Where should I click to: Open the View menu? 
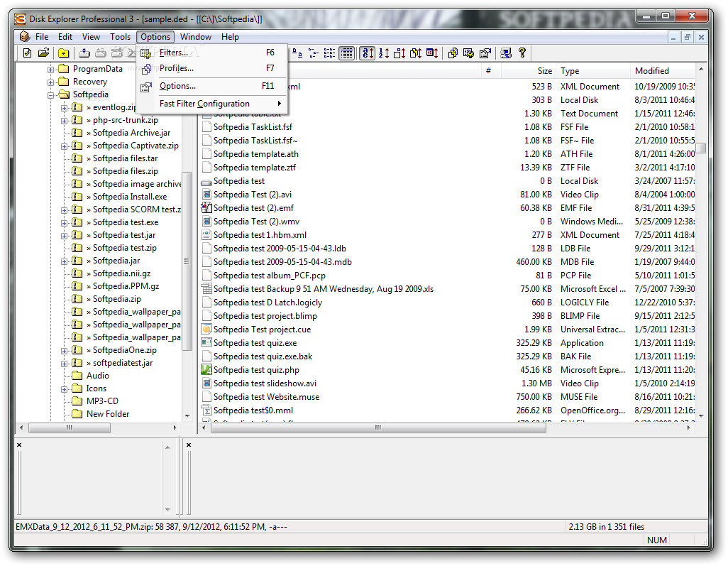[x=91, y=37]
